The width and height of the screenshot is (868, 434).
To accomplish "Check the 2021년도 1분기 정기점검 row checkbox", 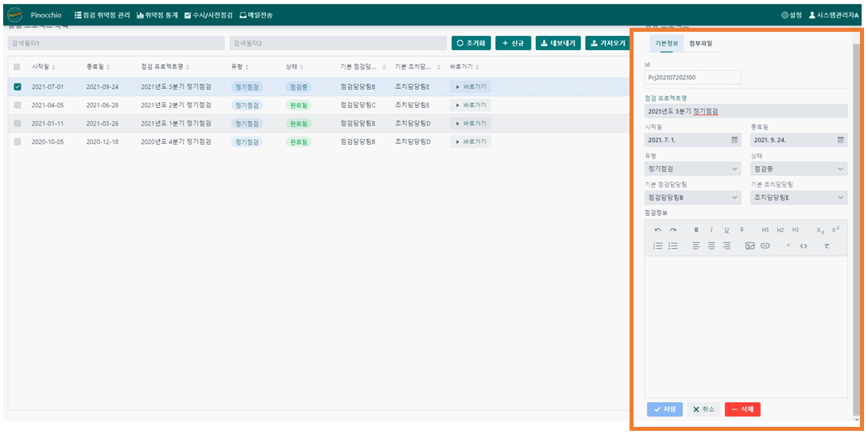I will coord(17,123).
